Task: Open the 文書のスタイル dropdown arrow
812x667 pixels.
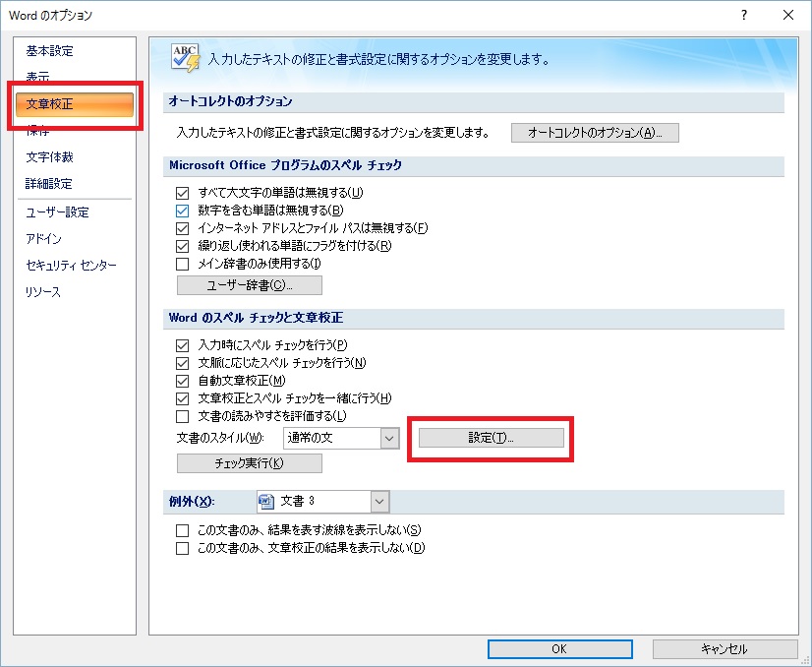Action: tap(389, 439)
